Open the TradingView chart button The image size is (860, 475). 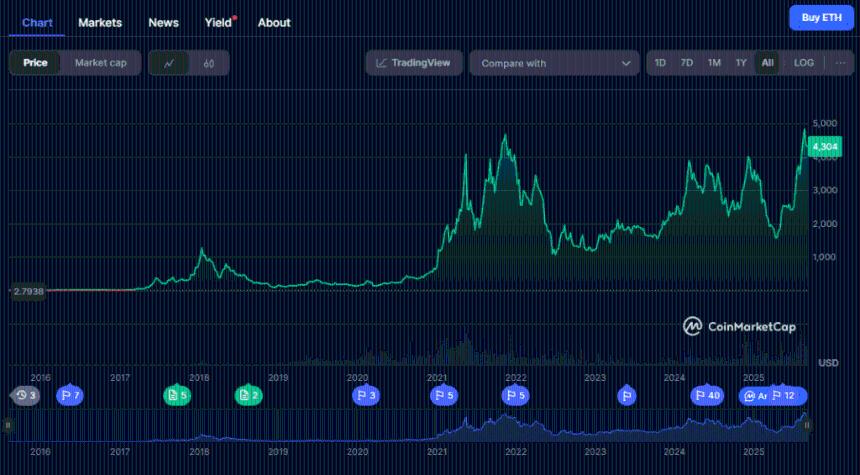[x=413, y=63]
